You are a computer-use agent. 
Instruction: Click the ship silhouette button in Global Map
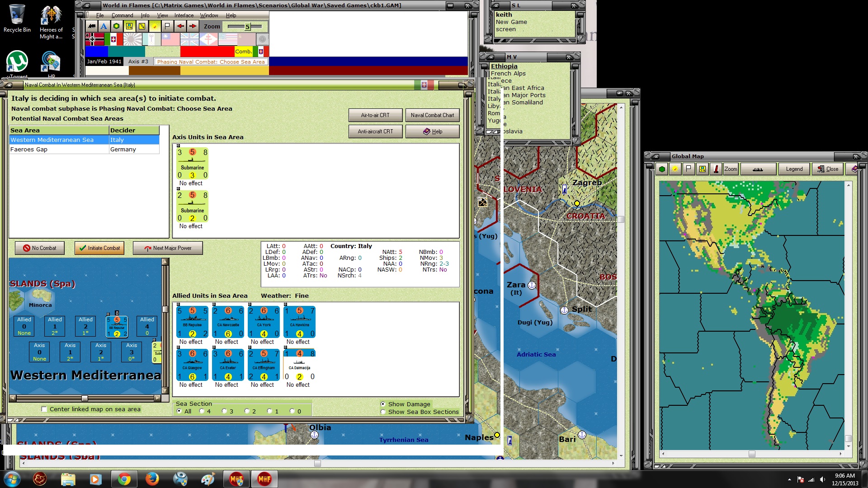(x=758, y=169)
